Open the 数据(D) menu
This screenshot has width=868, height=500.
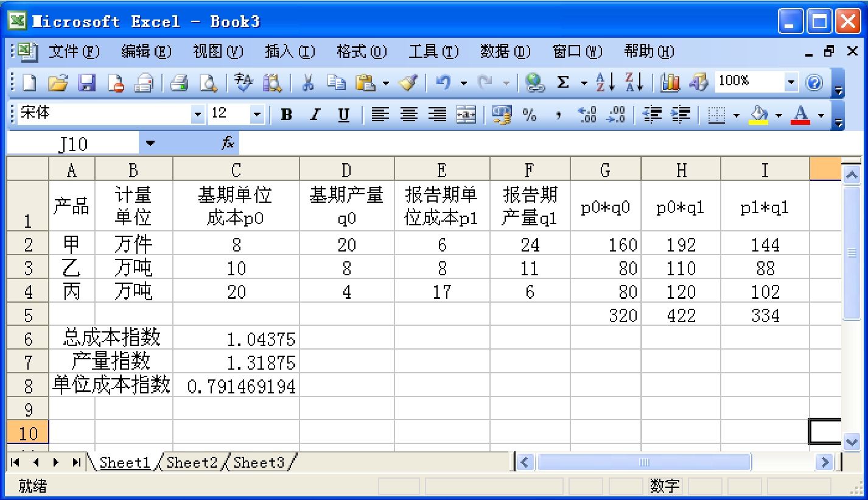pos(505,52)
